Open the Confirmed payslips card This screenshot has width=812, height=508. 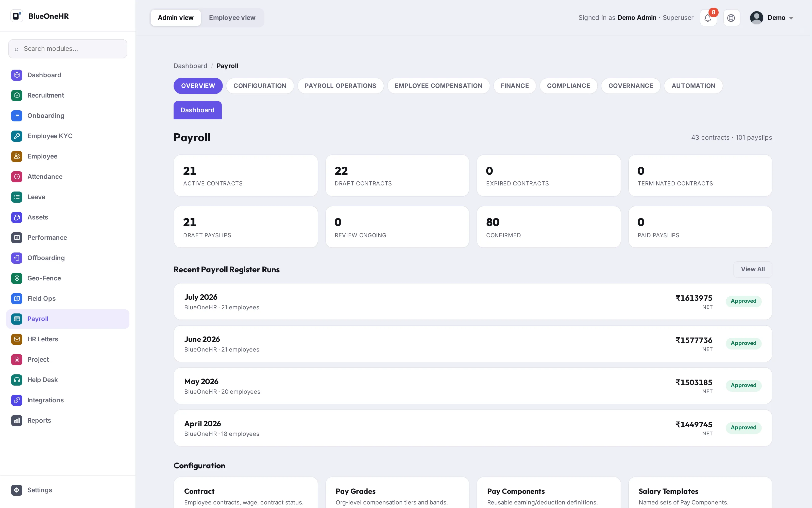coord(549,227)
